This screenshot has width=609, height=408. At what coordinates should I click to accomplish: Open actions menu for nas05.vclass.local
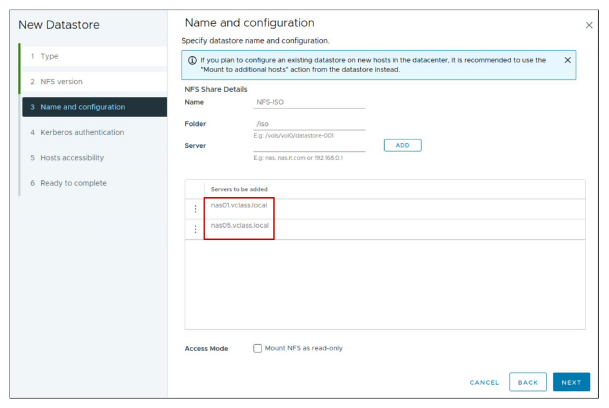pos(195,229)
